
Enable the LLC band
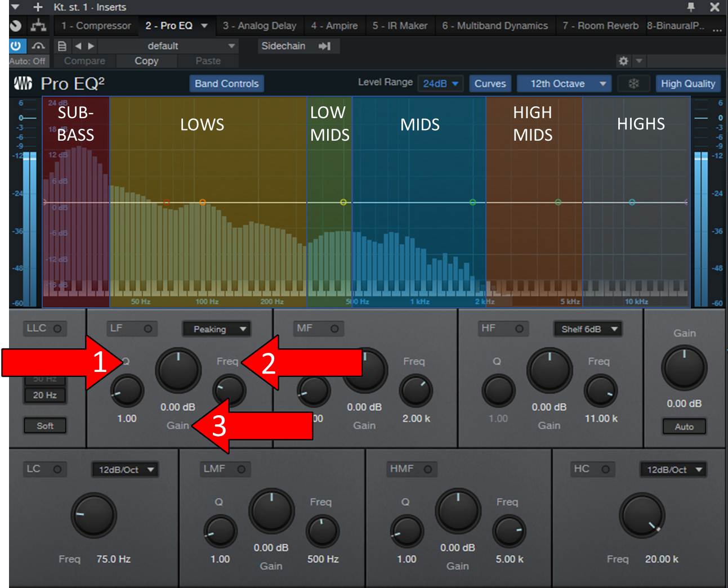(57, 329)
